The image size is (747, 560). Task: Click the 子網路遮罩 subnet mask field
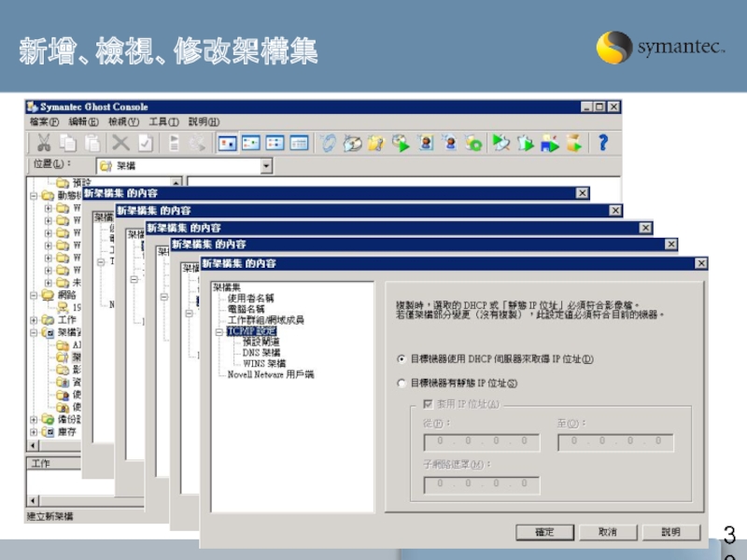(482, 484)
